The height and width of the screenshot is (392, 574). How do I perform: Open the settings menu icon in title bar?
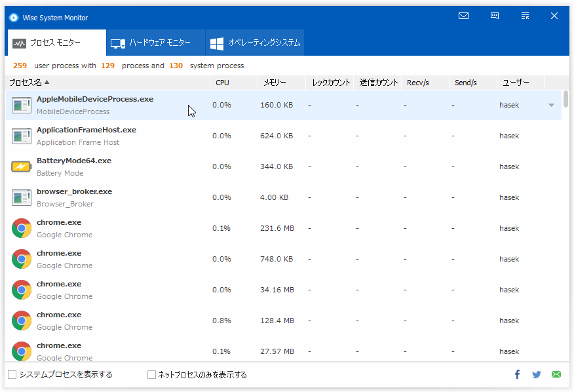pos(525,16)
